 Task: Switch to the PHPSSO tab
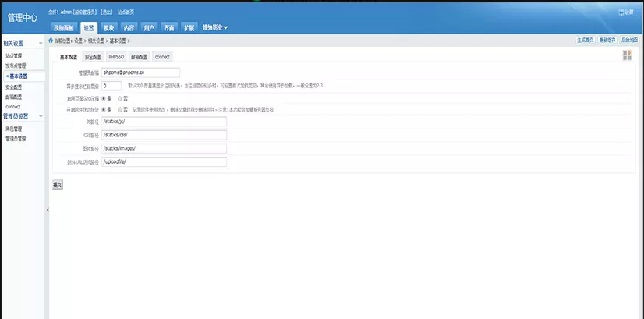[116, 57]
